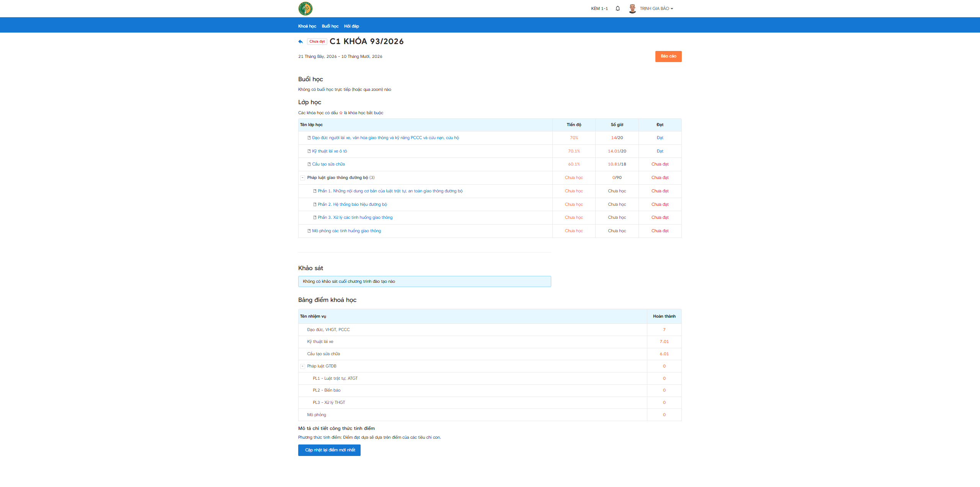Screen dimensions: 980x487
Task: Select the Đạo đức, VHGT, PCCC score row
Action: point(490,330)
